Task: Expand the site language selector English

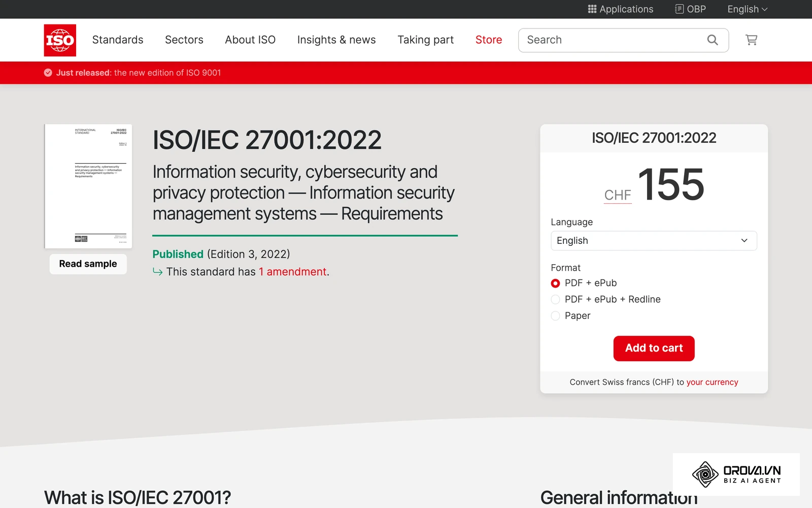Action: 748,9
